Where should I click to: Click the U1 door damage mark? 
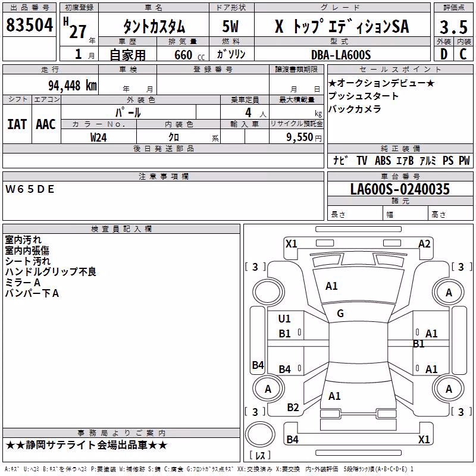tap(284, 319)
